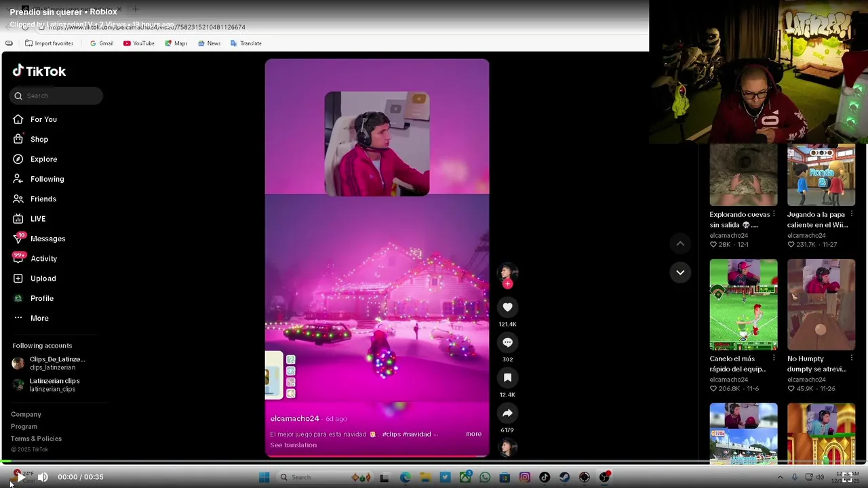This screenshot has height=488, width=868.
Task: Go to previous video arrow
Action: 680,243
